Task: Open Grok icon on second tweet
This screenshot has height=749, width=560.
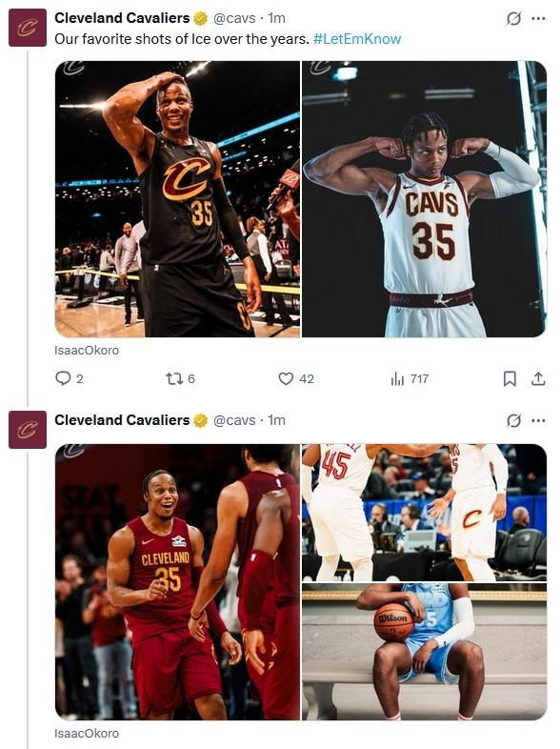Action: tap(513, 421)
